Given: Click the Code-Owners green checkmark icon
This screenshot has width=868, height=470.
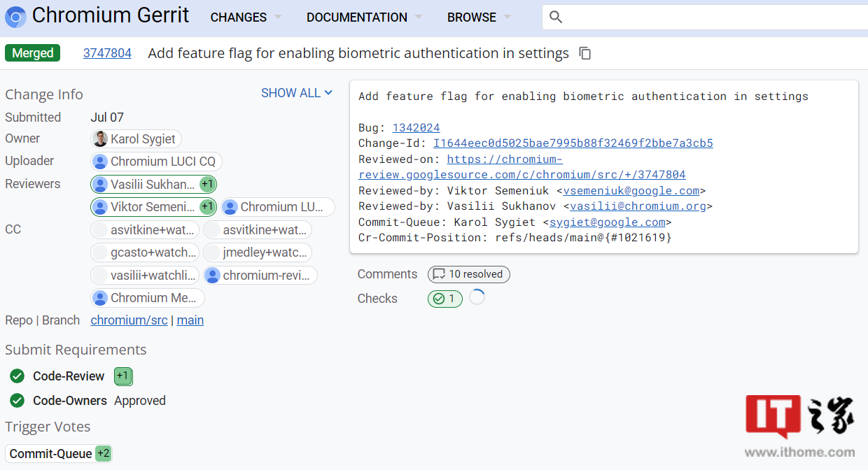Looking at the screenshot, I should pos(17,401).
